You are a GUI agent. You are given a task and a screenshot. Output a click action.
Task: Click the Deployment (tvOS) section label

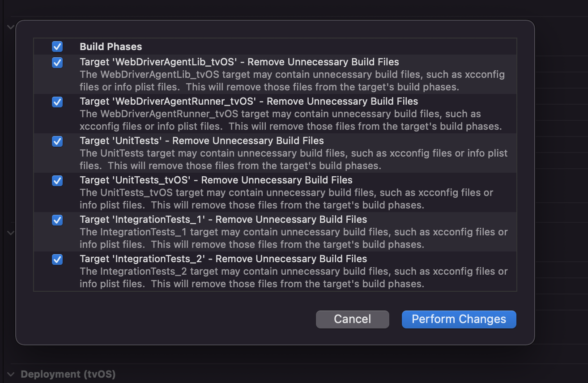[x=68, y=374]
